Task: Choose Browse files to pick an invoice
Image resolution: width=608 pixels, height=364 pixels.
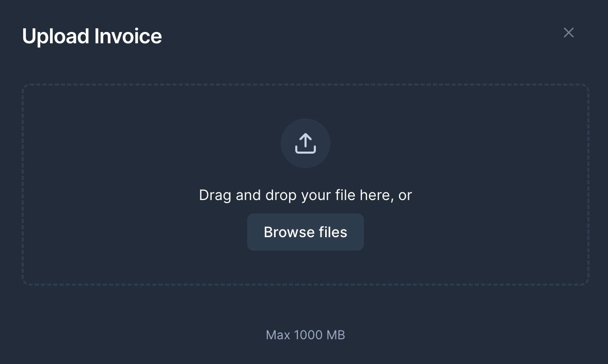Action: point(305,232)
